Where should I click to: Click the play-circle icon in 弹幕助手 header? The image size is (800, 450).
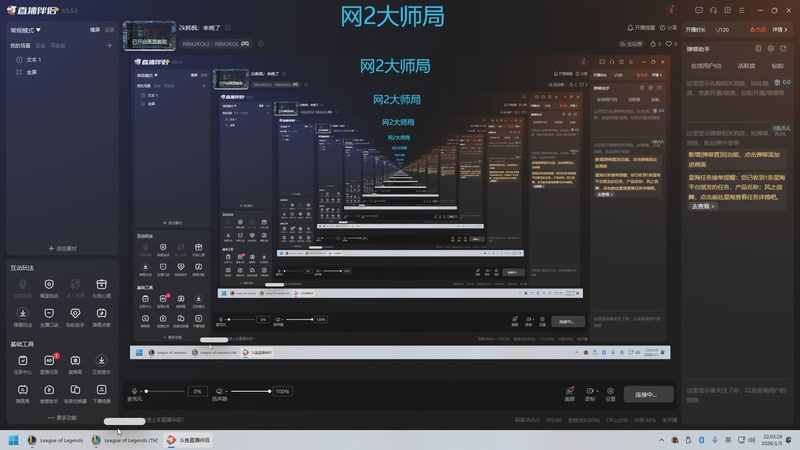coord(770,48)
